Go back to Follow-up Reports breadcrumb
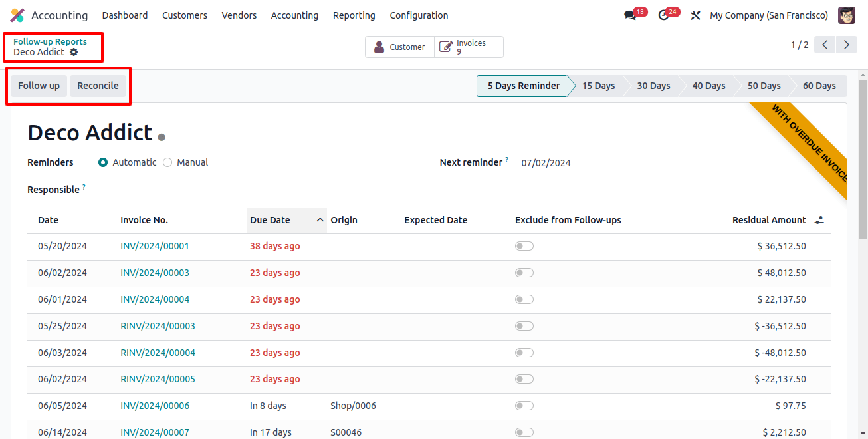The image size is (868, 439). tap(50, 41)
